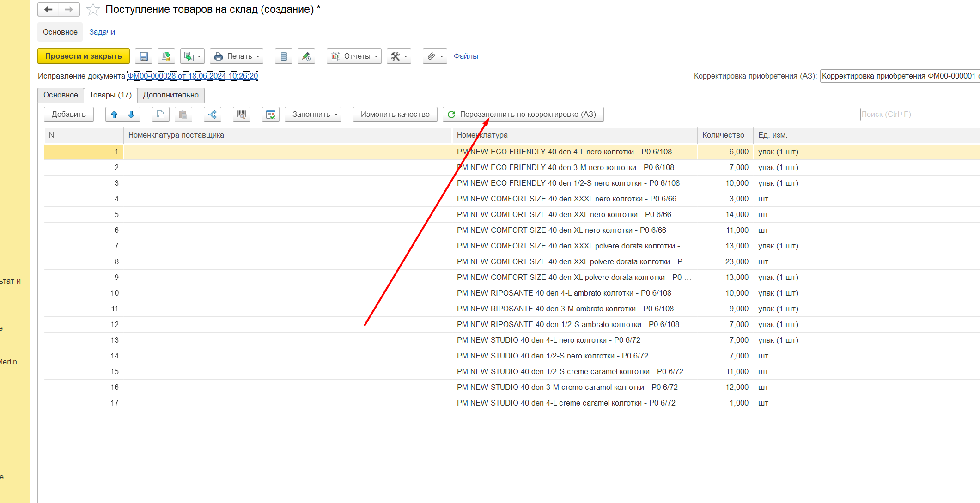Open the Печать dropdown
Image resolution: width=980 pixels, height=503 pixels.
(x=237, y=56)
